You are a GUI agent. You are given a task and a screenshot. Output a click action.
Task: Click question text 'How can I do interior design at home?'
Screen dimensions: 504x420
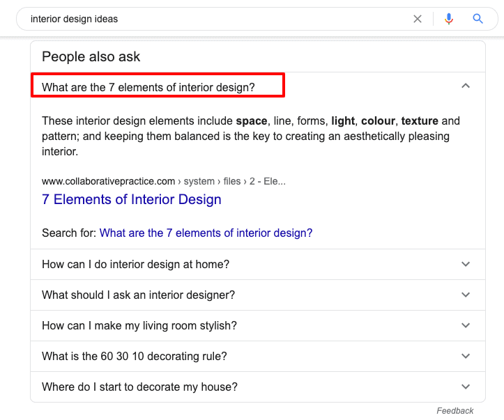[136, 264]
